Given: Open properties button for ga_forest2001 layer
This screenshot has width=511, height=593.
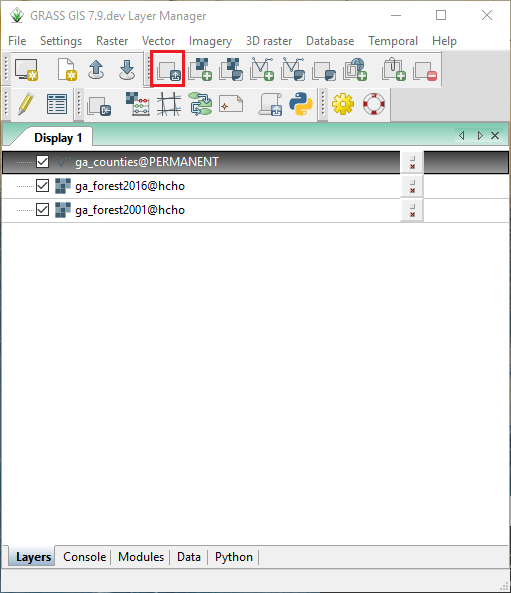Looking at the screenshot, I should tap(412, 210).
